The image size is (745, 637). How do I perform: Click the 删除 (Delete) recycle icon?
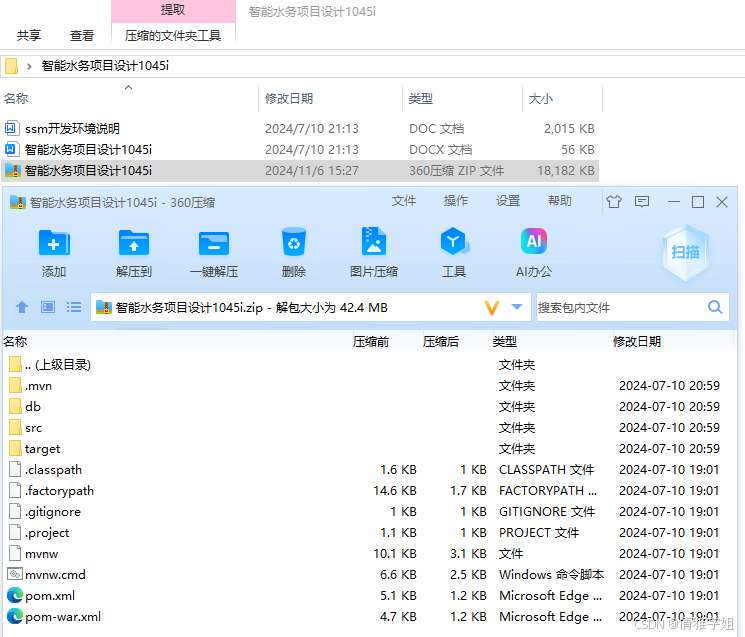(294, 242)
